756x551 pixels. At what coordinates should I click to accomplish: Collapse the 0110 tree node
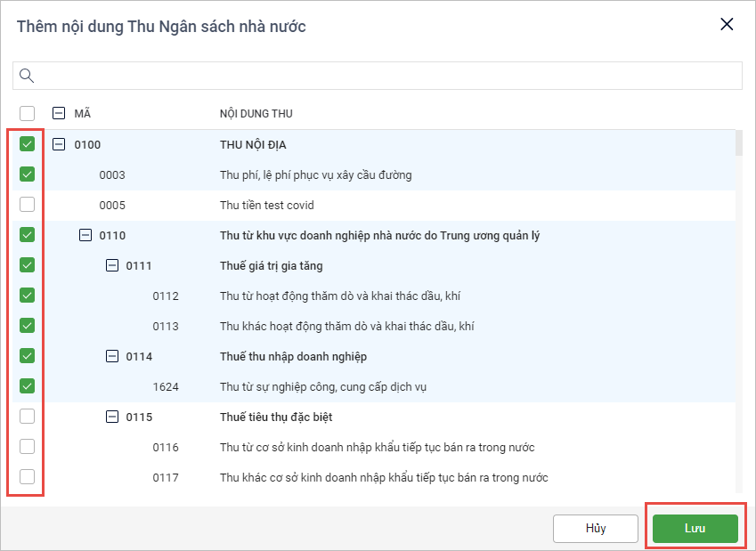point(85,235)
